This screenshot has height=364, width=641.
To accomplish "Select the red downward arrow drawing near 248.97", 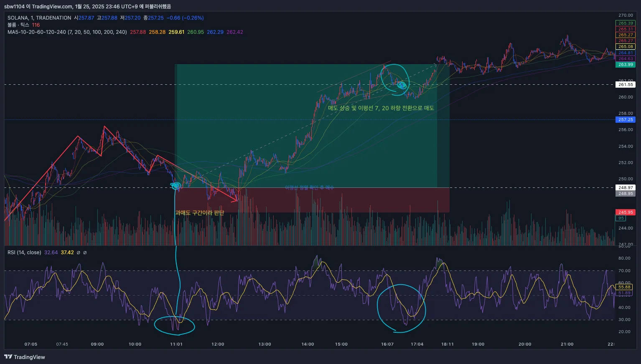I will tap(196, 178).
